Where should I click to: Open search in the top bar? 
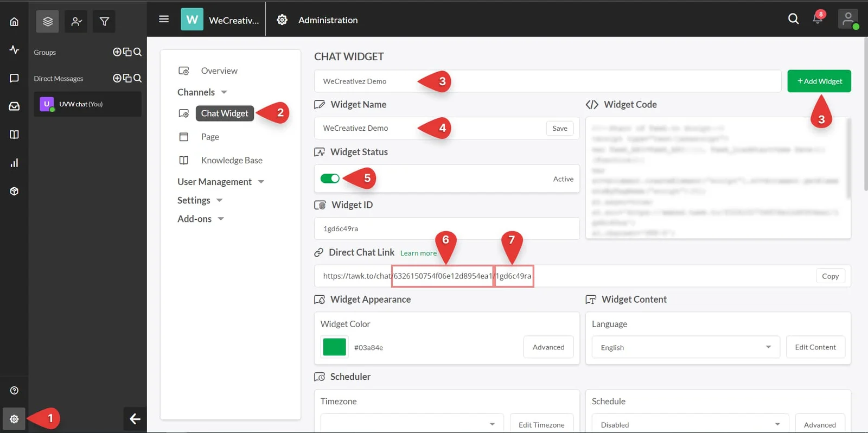tap(793, 19)
